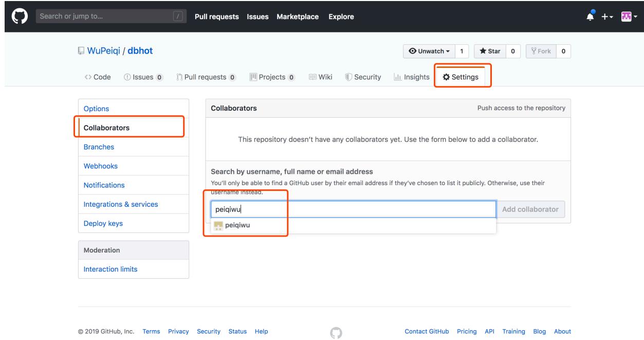Screen dimensions: 644x340
Task: Open the WuPeiqi owner link
Action: (x=104, y=51)
